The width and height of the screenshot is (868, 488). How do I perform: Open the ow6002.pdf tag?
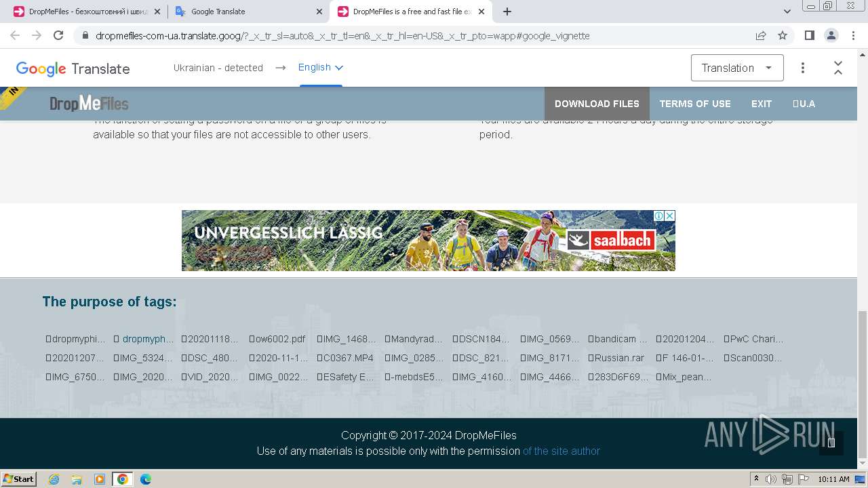tap(277, 339)
